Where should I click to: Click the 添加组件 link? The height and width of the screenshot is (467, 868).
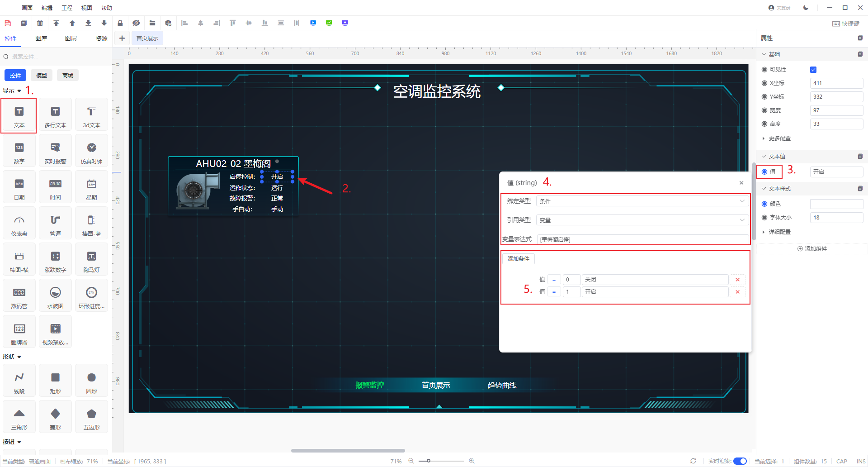click(812, 249)
